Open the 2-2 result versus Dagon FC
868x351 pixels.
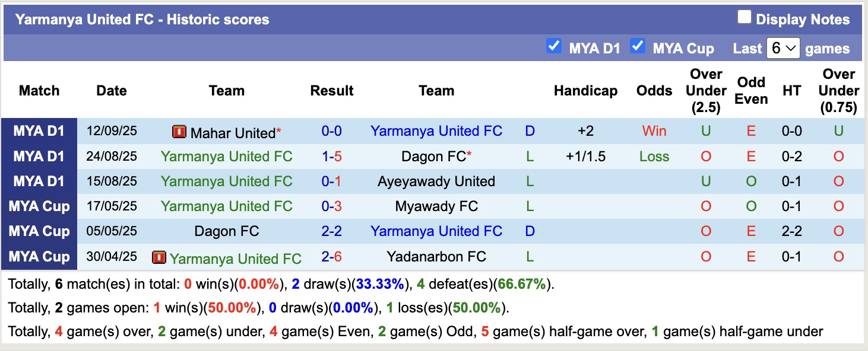(332, 231)
